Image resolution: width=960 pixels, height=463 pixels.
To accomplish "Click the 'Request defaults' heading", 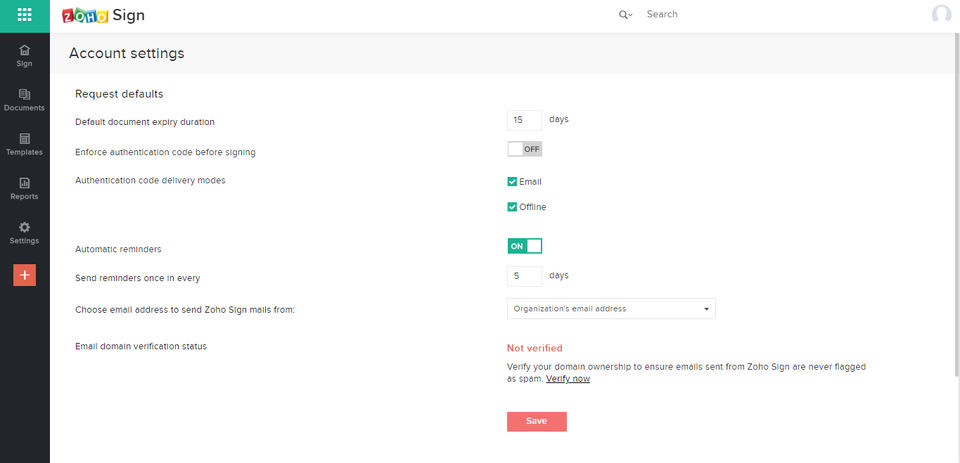I will coord(119,94).
